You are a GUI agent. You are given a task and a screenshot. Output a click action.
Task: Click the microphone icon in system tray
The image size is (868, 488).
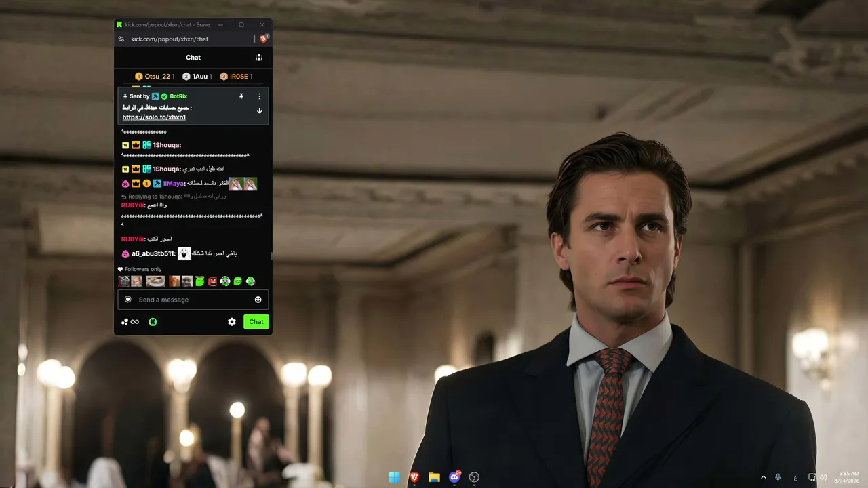(x=778, y=477)
